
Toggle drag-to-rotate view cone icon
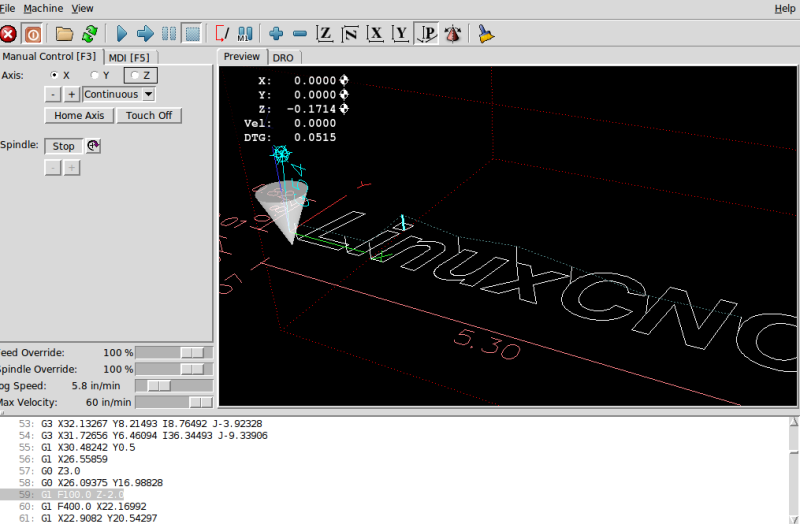click(453, 34)
